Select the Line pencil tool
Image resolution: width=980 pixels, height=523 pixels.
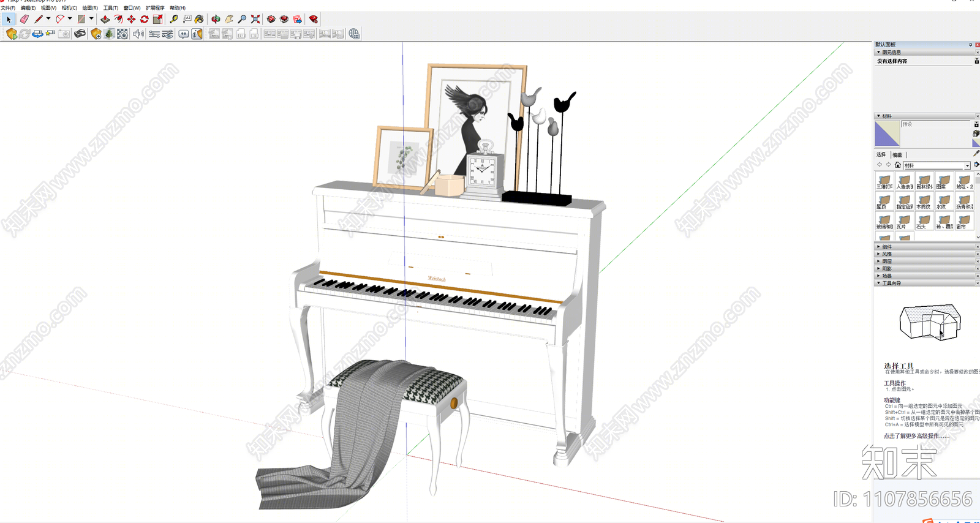pos(39,20)
